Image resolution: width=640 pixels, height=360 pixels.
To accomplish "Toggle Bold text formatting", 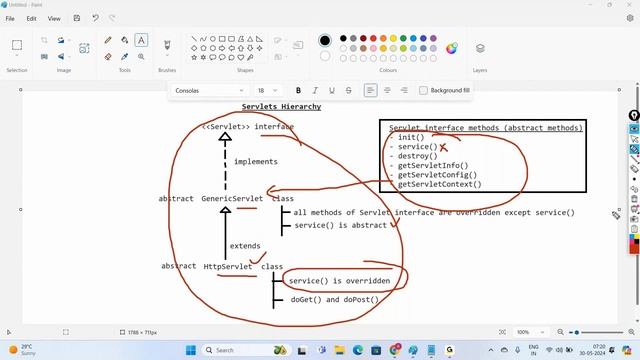I will pyautogui.click(x=298, y=91).
